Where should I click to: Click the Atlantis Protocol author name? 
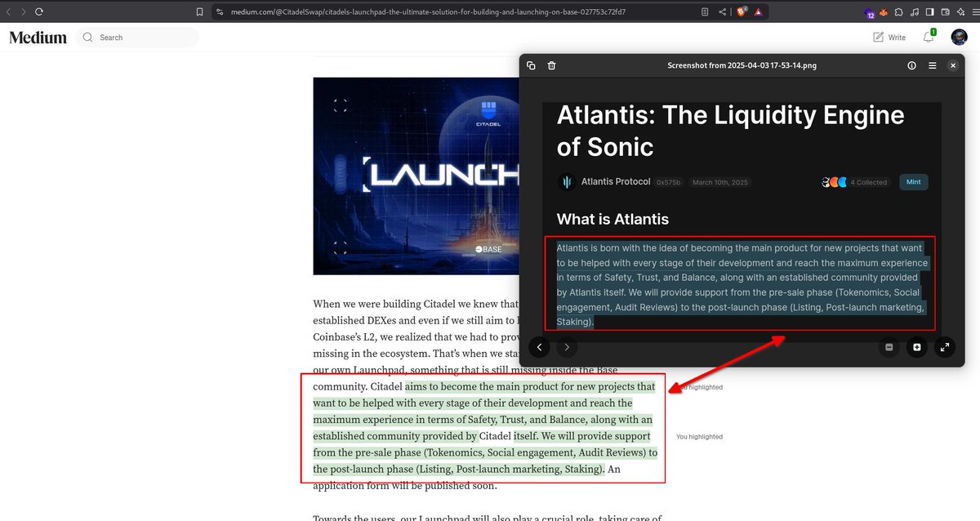616,181
